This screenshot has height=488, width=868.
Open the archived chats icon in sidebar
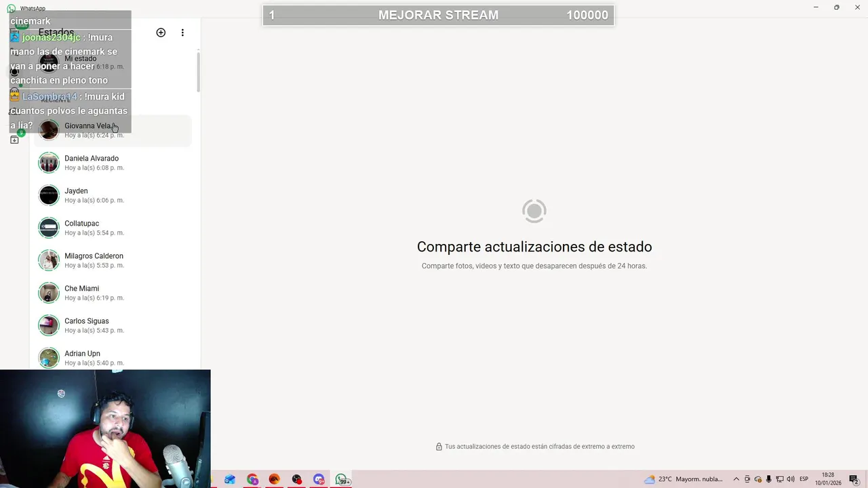[x=14, y=140]
